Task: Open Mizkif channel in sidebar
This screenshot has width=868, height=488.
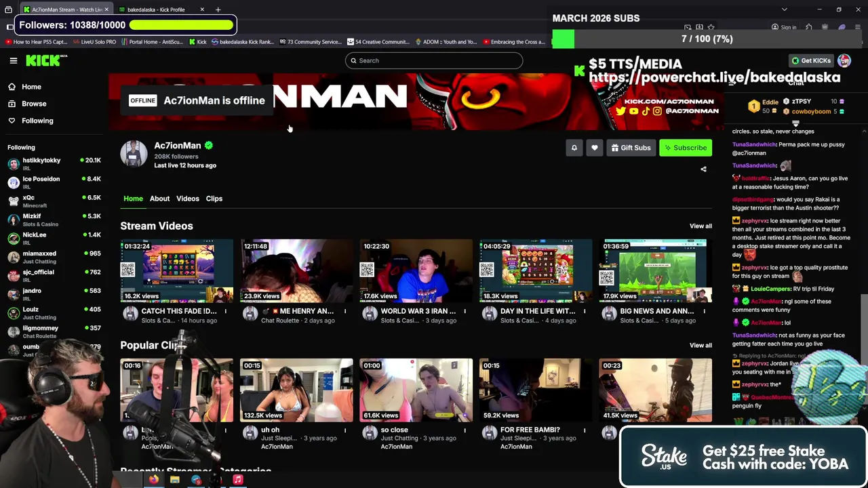Action: coord(54,220)
